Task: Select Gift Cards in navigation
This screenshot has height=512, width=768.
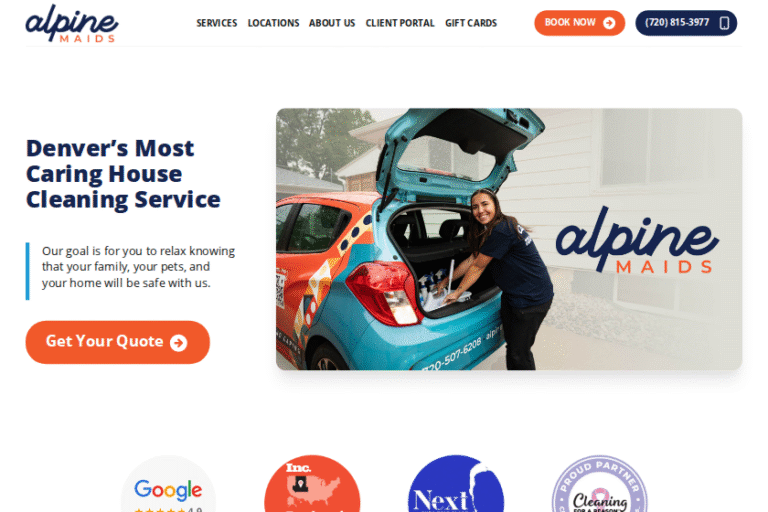Action: pyautogui.click(x=471, y=23)
